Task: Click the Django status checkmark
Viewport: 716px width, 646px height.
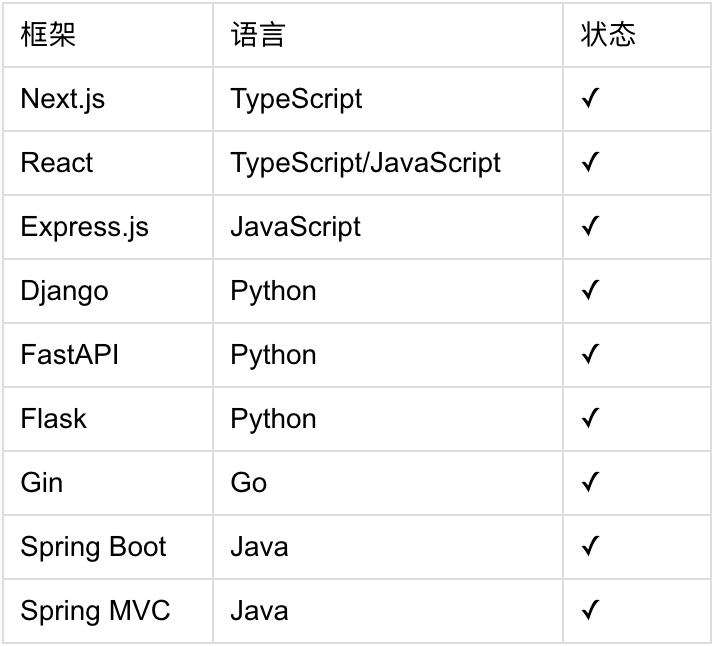Action: point(590,290)
